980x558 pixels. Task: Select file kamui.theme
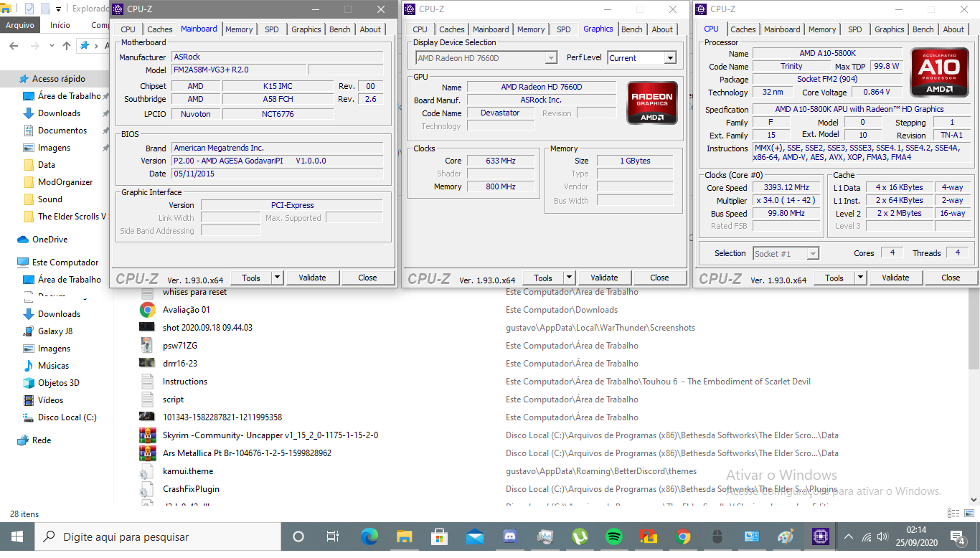(188, 471)
